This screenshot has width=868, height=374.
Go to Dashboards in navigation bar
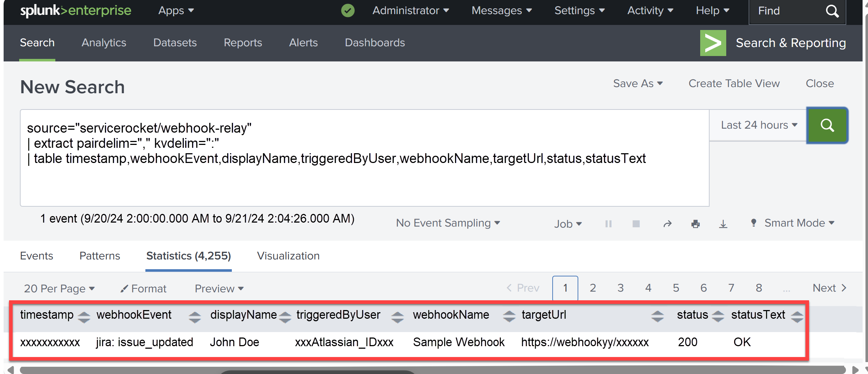point(375,43)
